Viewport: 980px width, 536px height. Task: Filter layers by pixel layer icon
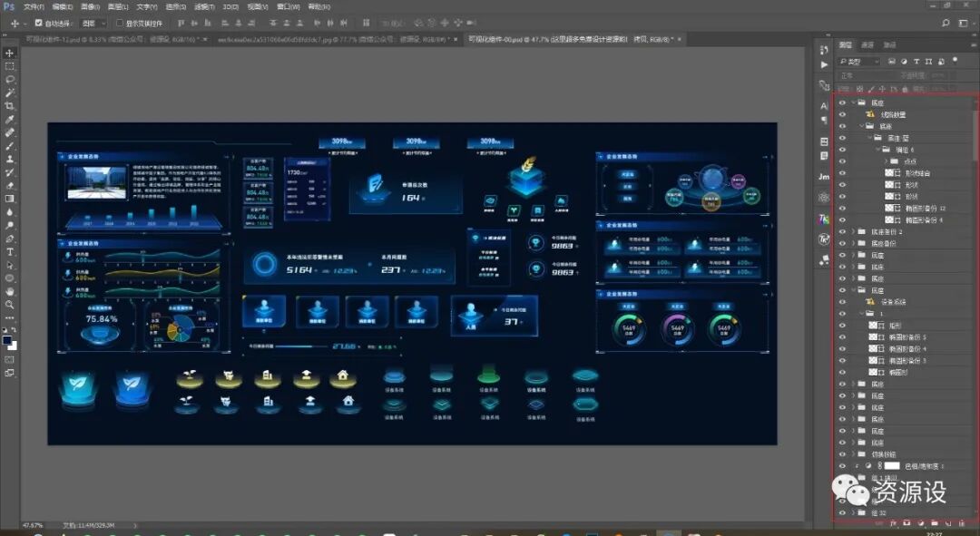point(892,62)
